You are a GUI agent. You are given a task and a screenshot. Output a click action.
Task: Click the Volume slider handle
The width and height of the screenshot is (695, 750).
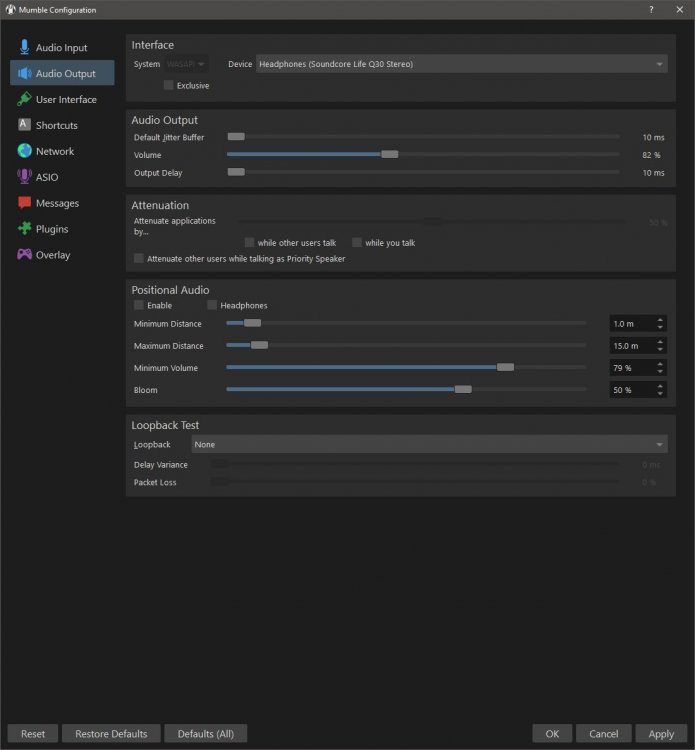tap(390, 155)
